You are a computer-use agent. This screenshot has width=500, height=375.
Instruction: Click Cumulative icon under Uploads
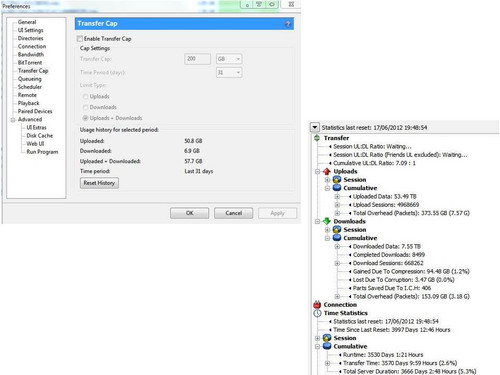(337, 188)
